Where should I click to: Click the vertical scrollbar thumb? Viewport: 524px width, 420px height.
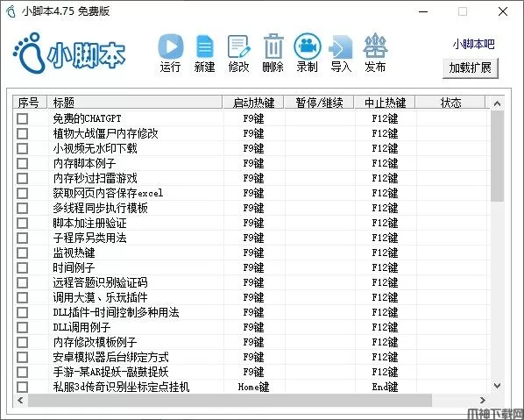[497, 156]
